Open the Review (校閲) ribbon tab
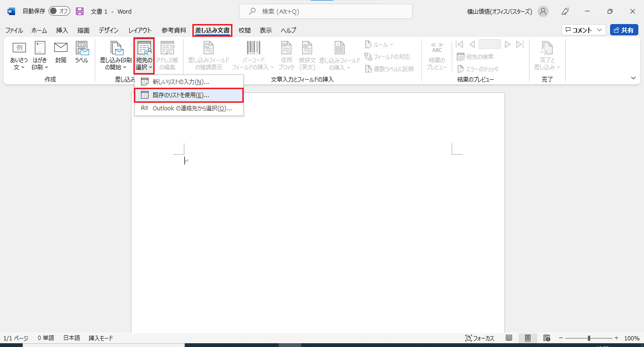The image size is (644, 347). (x=244, y=30)
